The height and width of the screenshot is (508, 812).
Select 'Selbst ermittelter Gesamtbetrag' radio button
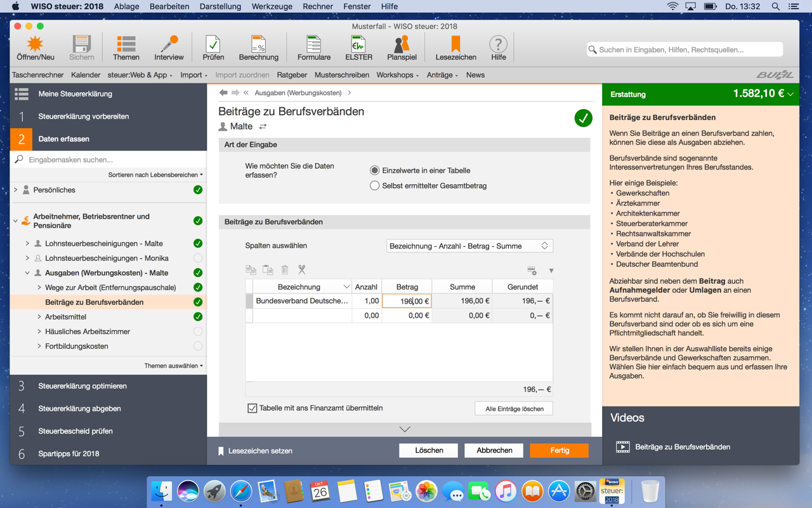tap(375, 185)
